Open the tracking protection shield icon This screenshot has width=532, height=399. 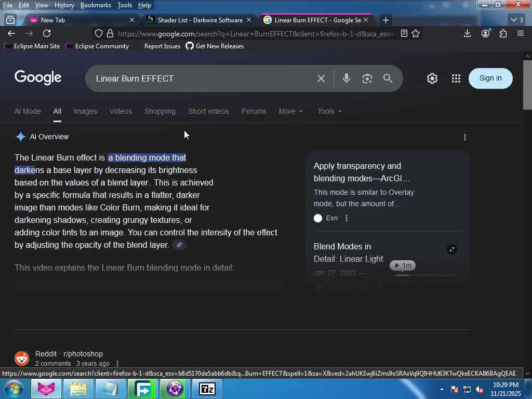(98, 33)
